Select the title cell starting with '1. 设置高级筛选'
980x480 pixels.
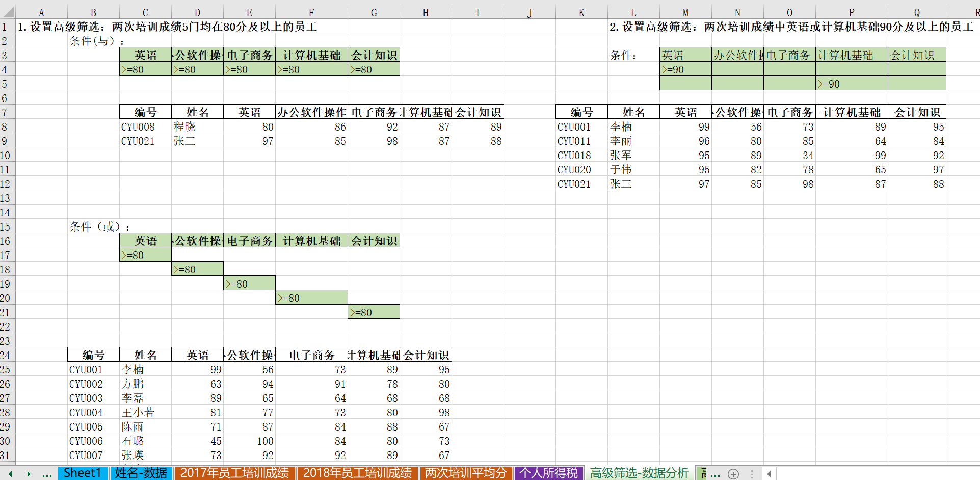[x=168, y=27]
